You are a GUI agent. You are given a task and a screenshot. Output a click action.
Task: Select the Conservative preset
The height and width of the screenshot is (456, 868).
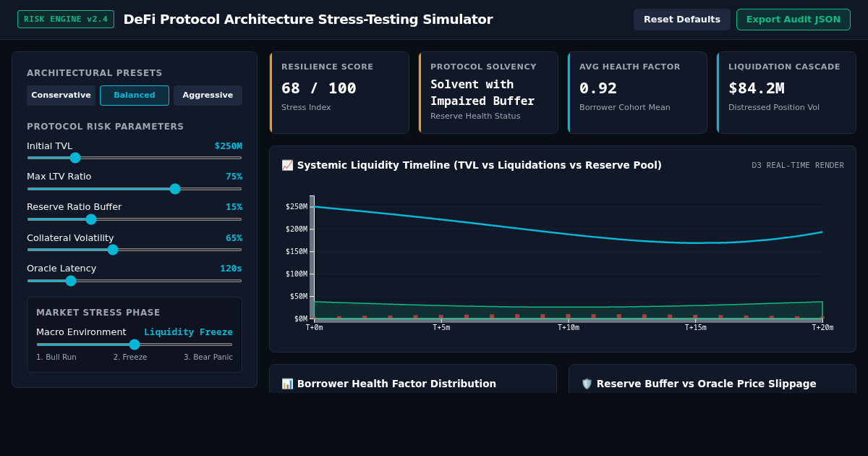61,96
